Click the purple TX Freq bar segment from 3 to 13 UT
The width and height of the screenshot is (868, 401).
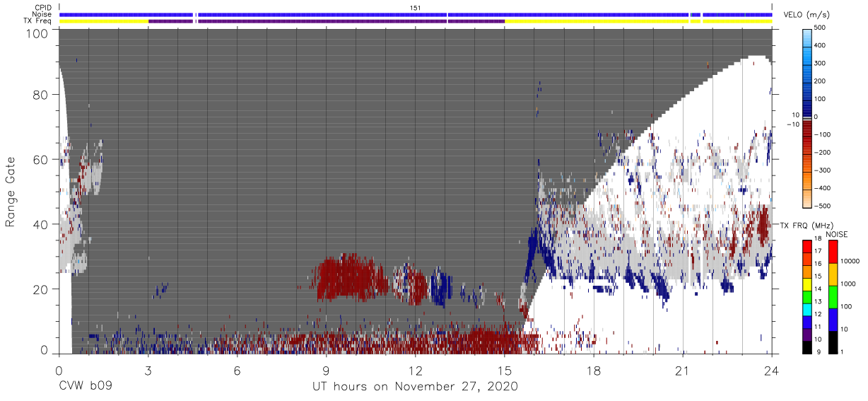[x=327, y=21]
